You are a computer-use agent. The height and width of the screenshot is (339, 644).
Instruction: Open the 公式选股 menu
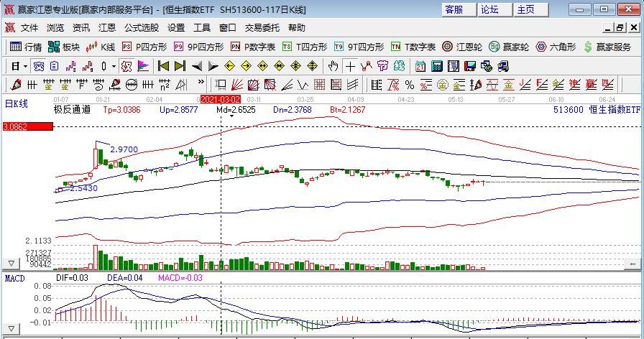(142, 28)
